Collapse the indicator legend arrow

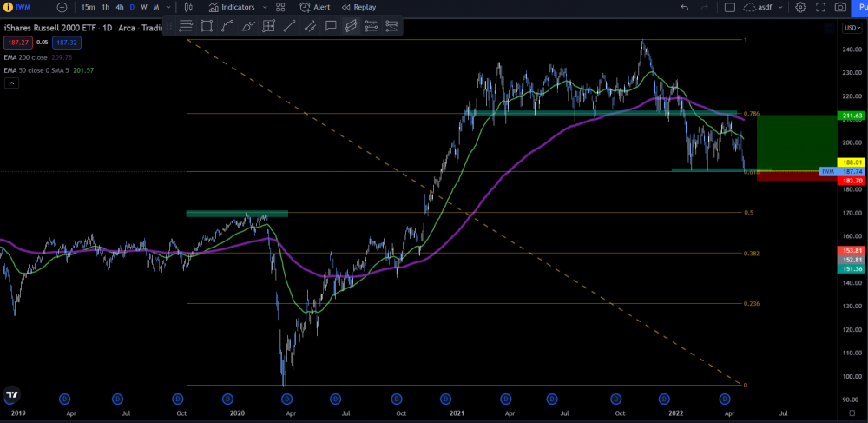pos(11,83)
